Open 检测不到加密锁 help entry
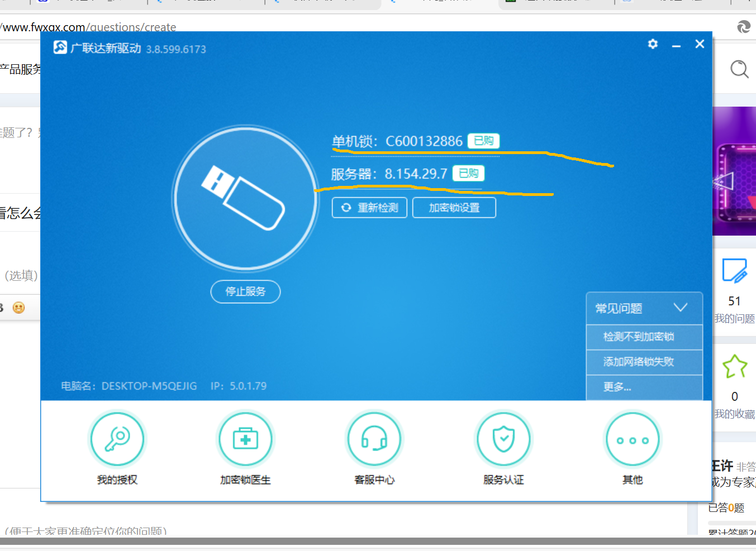The height and width of the screenshot is (551, 756). (644, 337)
